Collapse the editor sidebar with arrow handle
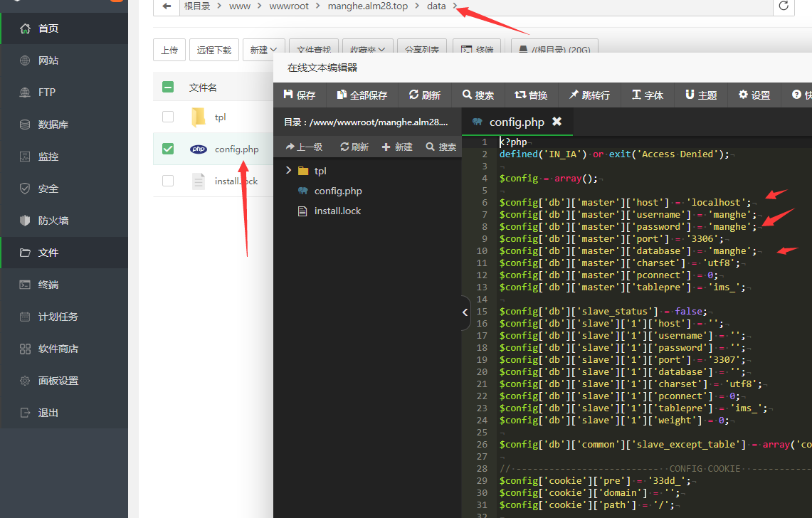The width and height of the screenshot is (812, 518). point(465,312)
